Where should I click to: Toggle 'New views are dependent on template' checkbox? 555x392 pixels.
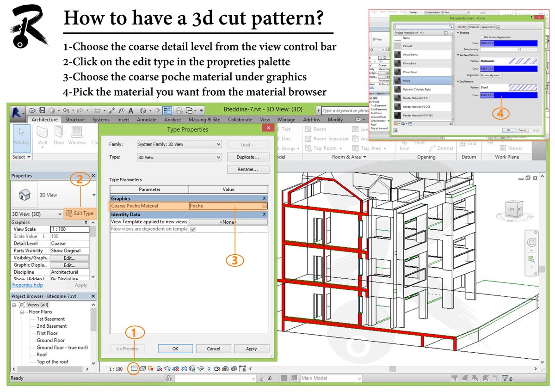coord(193,229)
